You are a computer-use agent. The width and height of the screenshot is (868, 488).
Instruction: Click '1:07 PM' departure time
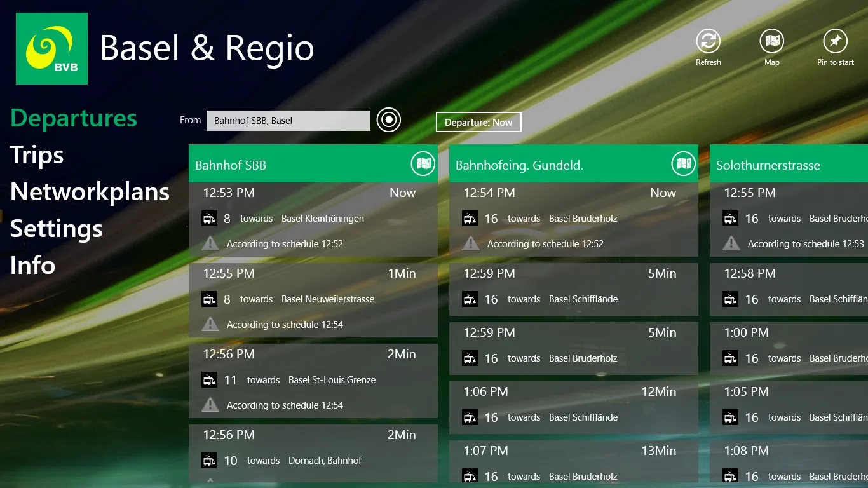(485, 451)
